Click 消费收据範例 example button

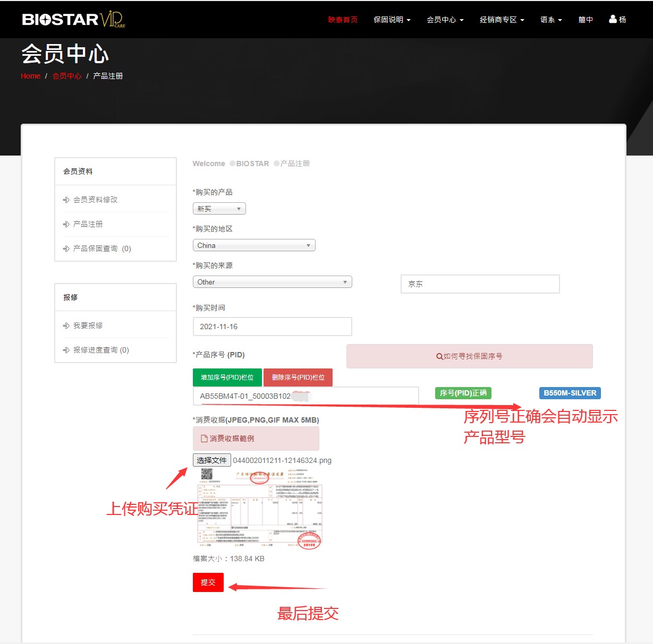pos(256,439)
